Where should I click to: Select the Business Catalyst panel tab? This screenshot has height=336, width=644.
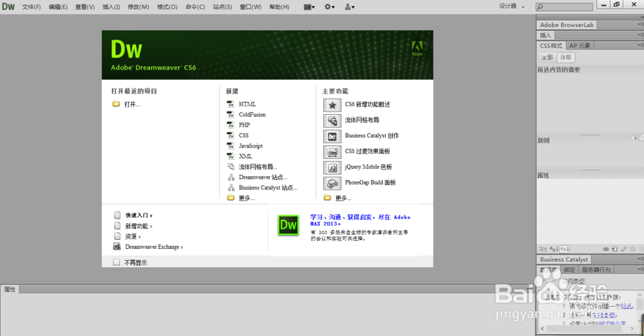click(564, 259)
